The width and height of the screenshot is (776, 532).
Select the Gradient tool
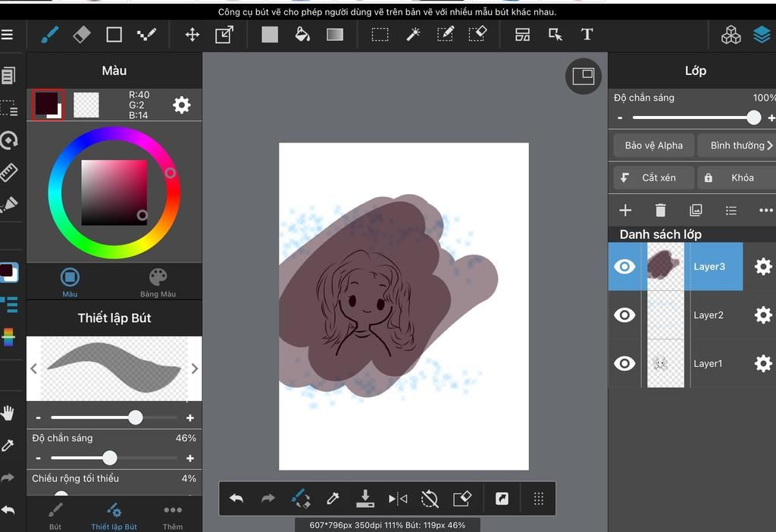click(335, 35)
